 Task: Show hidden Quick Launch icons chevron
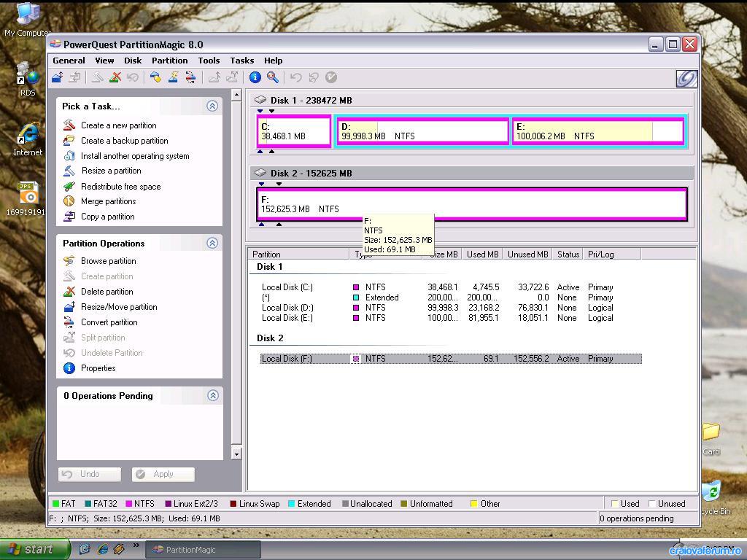click(136, 545)
